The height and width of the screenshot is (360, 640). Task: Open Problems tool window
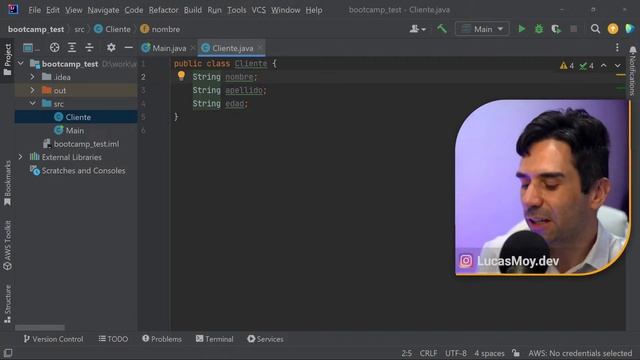coord(162,339)
